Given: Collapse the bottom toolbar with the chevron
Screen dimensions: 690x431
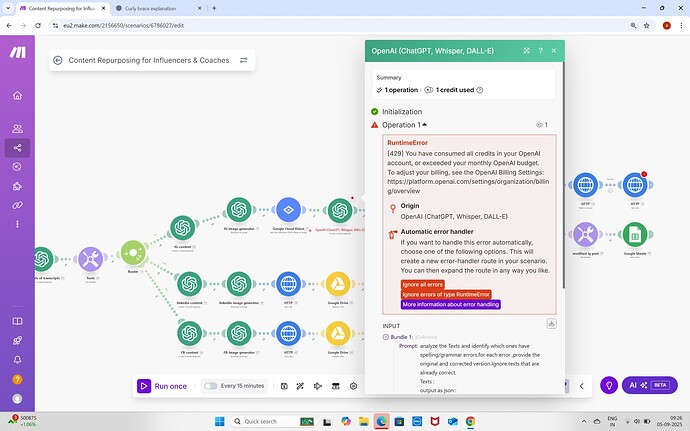Looking at the screenshot, I should click(x=581, y=386).
